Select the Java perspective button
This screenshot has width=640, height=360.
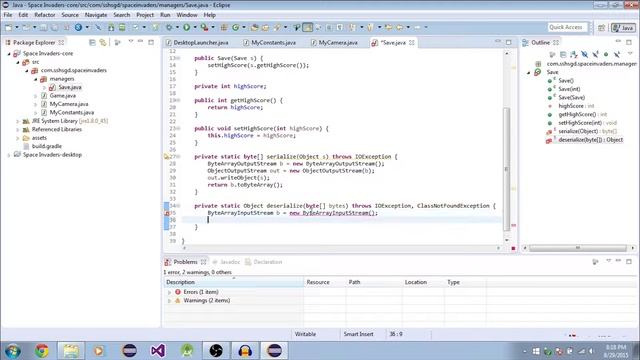623,27
